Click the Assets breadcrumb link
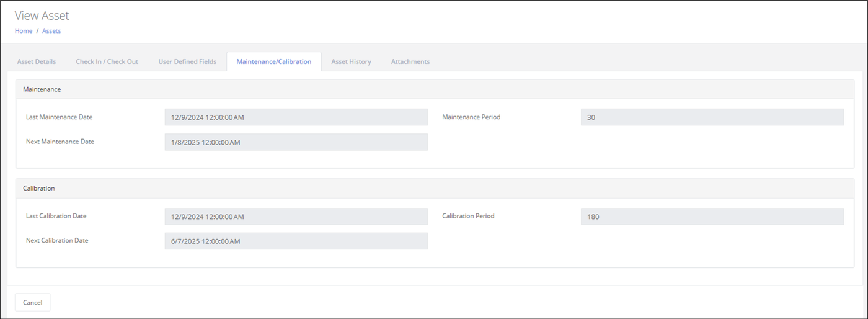The height and width of the screenshot is (319, 868). [51, 30]
